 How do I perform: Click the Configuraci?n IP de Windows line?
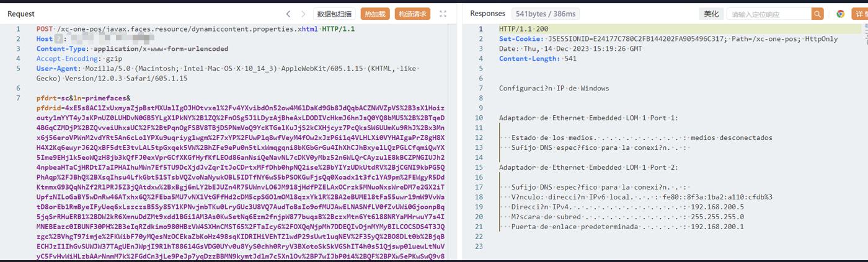tap(554, 89)
